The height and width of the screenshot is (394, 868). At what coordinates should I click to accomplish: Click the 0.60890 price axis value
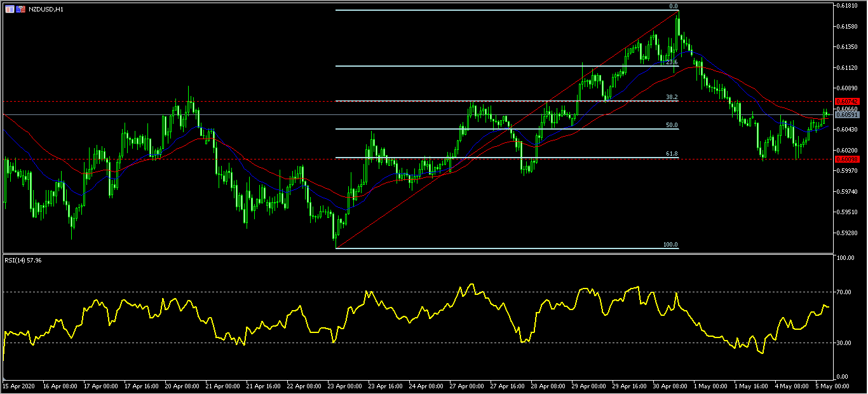click(x=848, y=88)
